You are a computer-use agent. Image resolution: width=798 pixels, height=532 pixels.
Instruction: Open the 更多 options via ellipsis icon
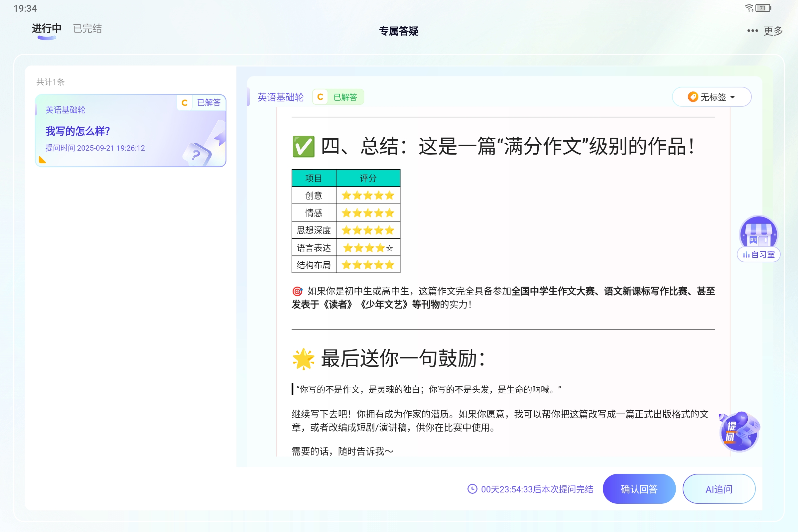coord(752,31)
